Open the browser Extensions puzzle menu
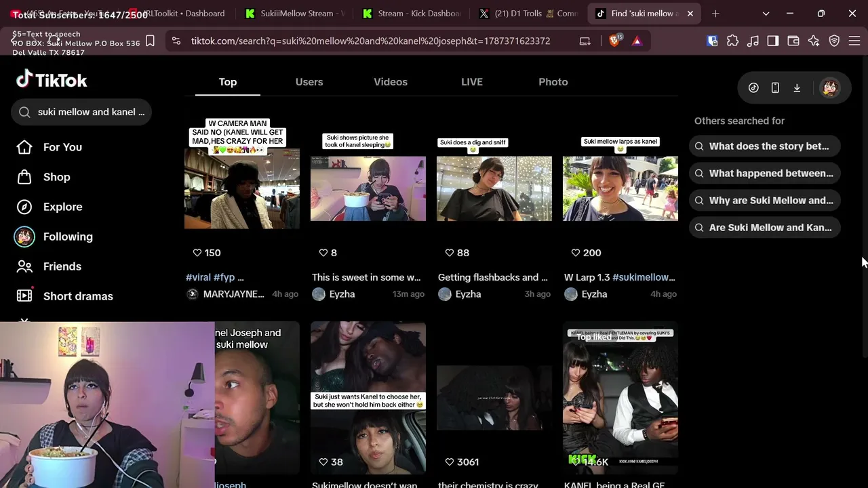The height and width of the screenshot is (488, 868). [732, 41]
